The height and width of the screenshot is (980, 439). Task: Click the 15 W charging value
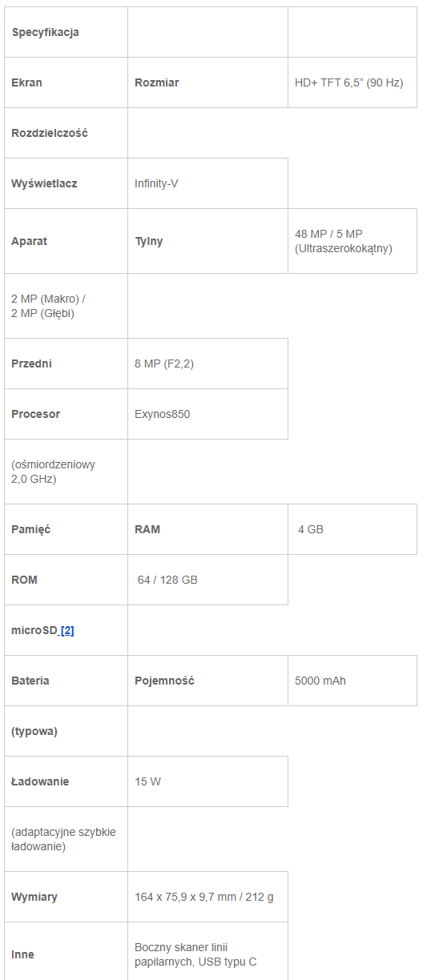tap(148, 781)
